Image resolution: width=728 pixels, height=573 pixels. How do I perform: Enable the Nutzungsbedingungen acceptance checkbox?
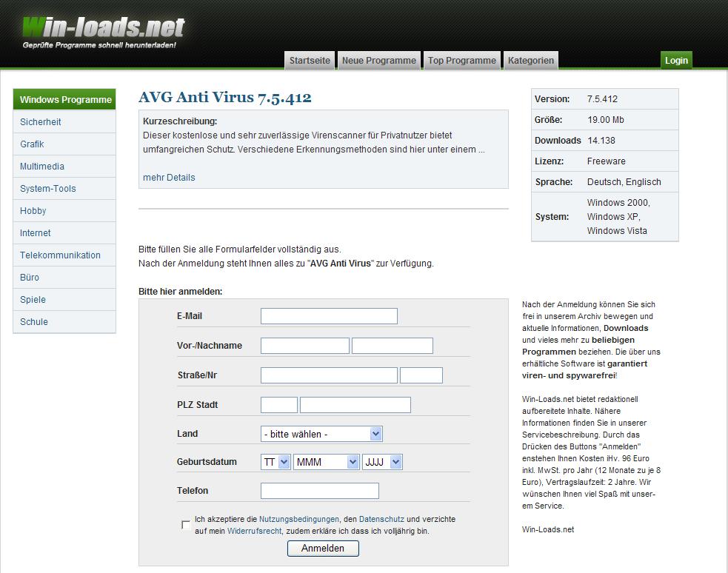point(185,524)
